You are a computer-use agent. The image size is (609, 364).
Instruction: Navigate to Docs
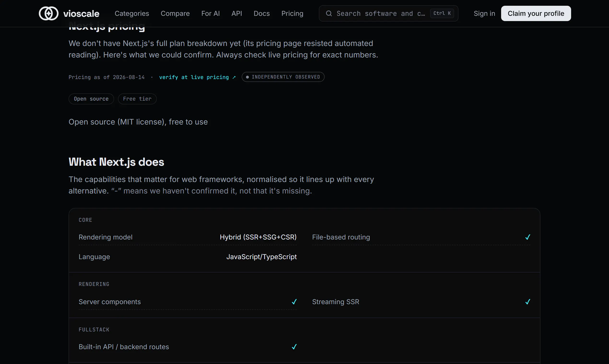[262, 13]
